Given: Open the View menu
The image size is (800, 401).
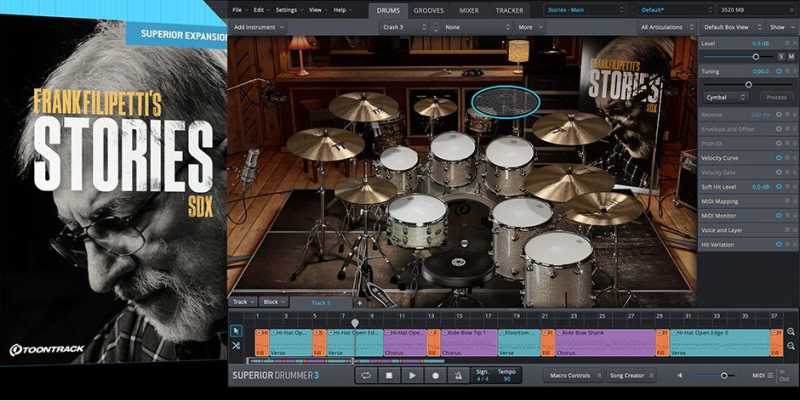Looking at the screenshot, I should coord(317,10).
